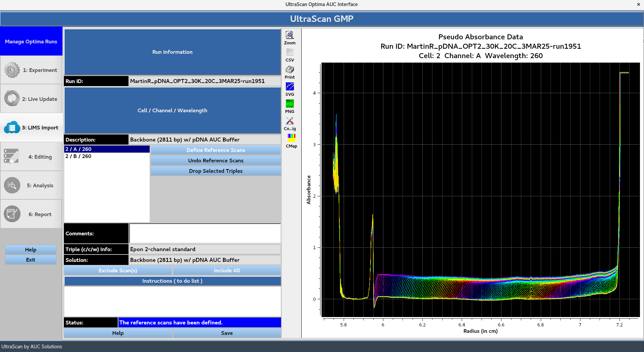The height and width of the screenshot is (352, 644).
Task: Switch to Manage Optima Runs
Action: pyautogui.click(x=31, y=41)
